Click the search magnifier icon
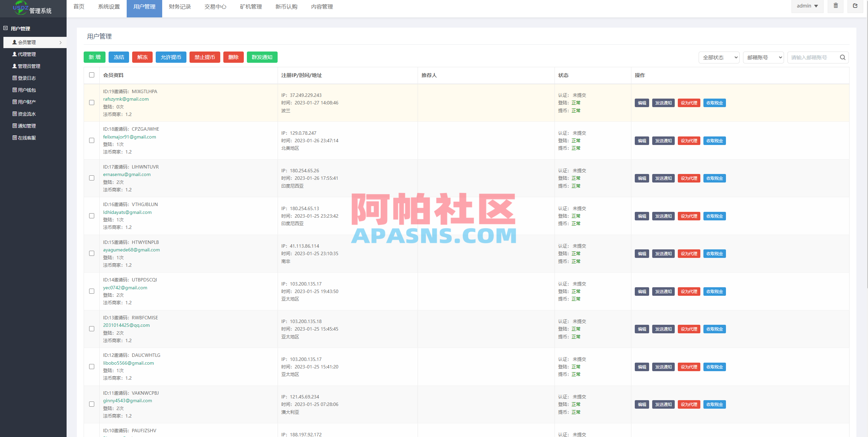 [843, 57]
